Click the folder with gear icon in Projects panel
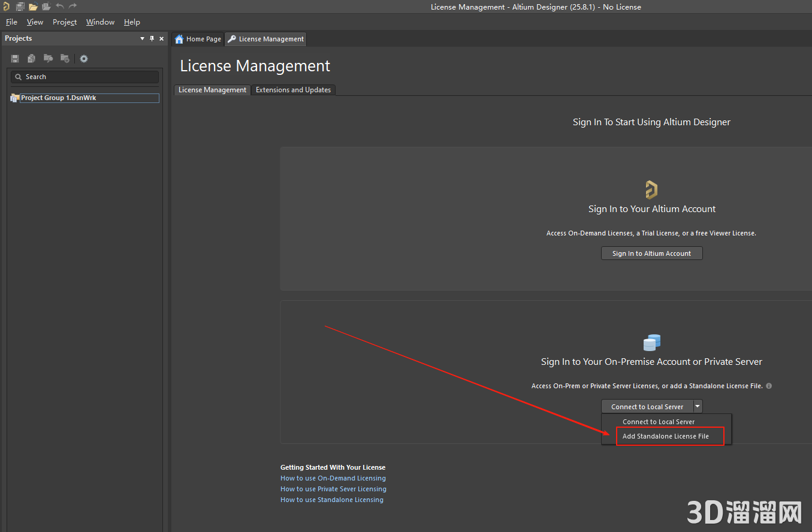Screen dimensions: 812x532 coord(65,59)
